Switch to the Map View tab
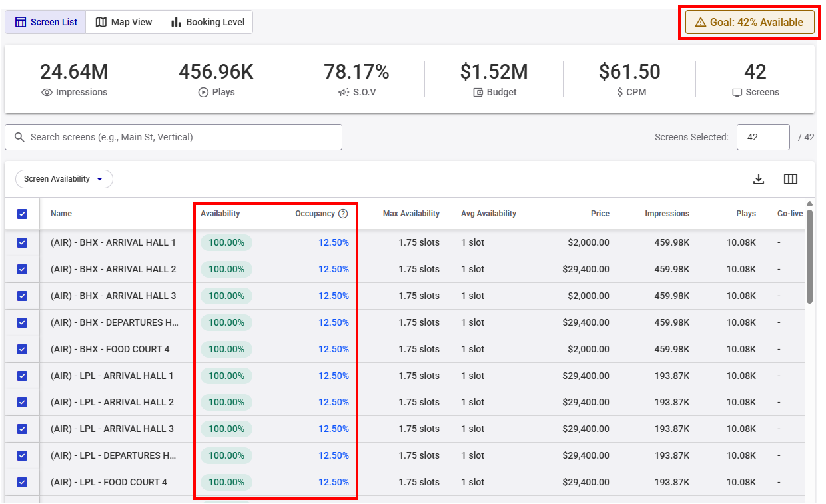Screen dimensions: 826x504 [124, 22]
